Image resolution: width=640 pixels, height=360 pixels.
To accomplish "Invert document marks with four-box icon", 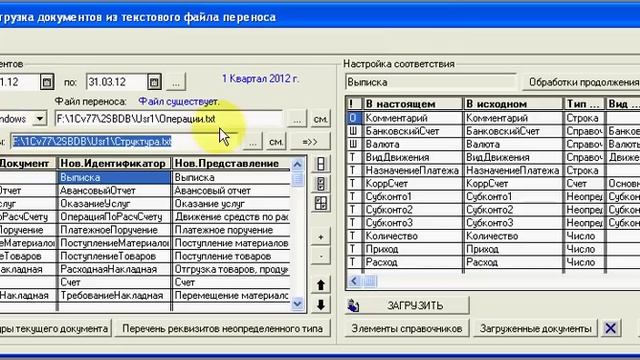I will point(321,203).
